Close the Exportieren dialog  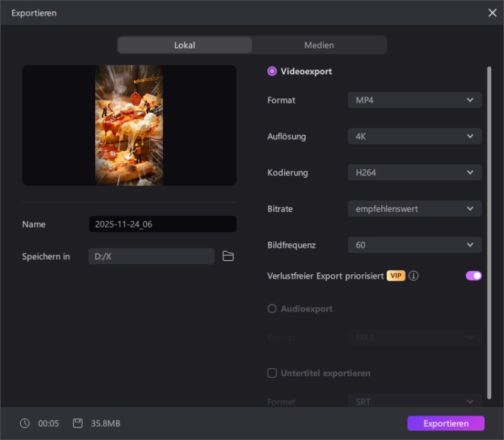492,13
